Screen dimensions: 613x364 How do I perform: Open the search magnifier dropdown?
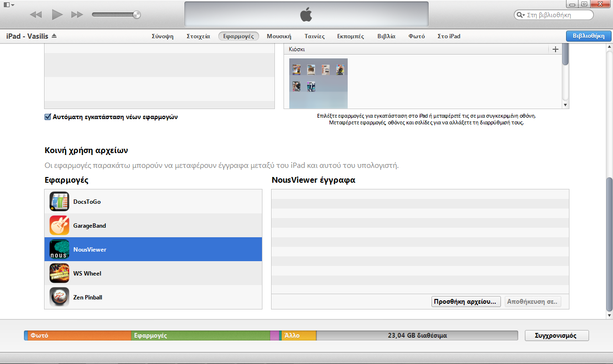[x=521, y=15]
